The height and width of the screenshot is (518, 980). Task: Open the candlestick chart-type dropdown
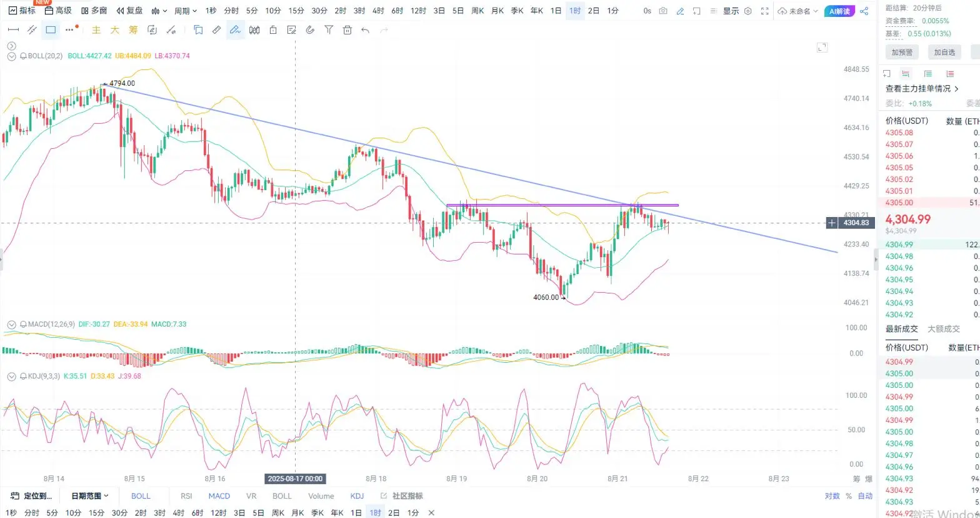pyautogui.click(x=159, y=11)
